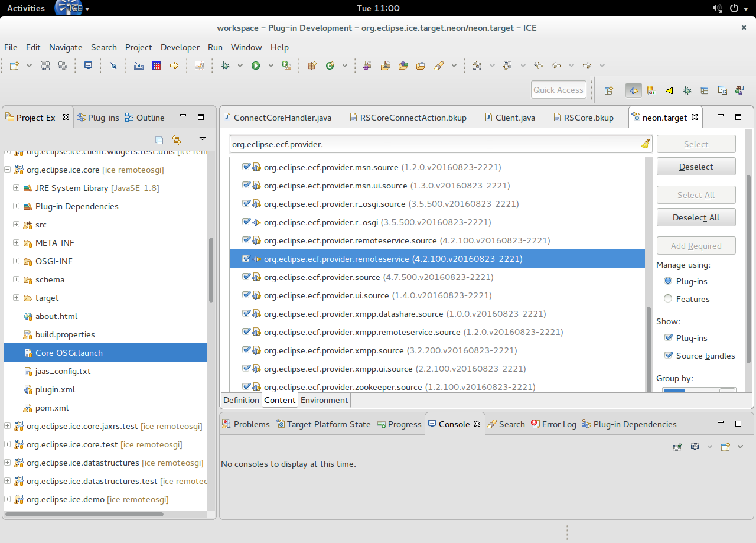
Task: Click the Open Perspective icon
Action: coord(608,90)
